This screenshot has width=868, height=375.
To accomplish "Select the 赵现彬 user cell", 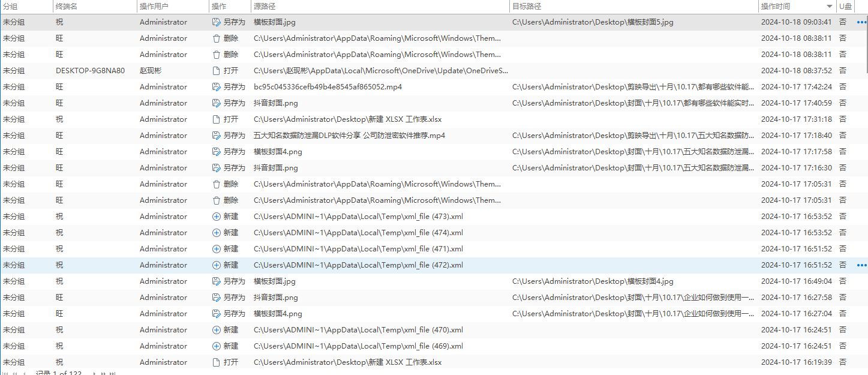I will pos(151,71).
